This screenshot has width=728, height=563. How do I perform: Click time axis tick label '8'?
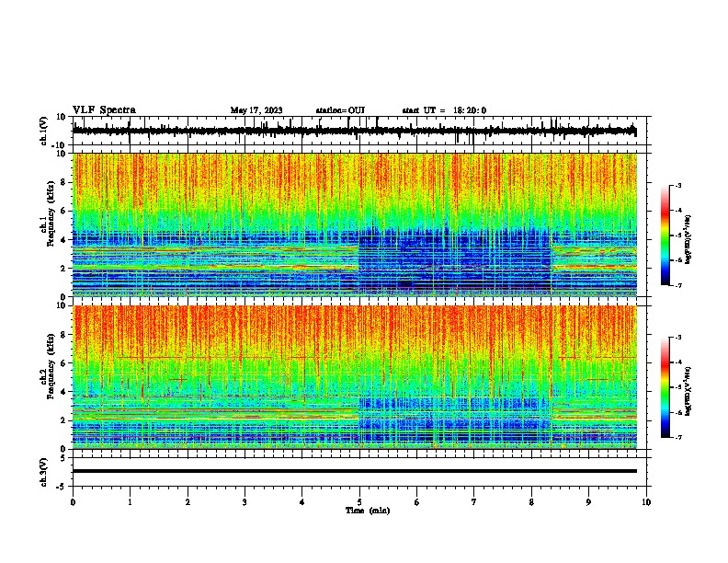[x=531, y=502]
